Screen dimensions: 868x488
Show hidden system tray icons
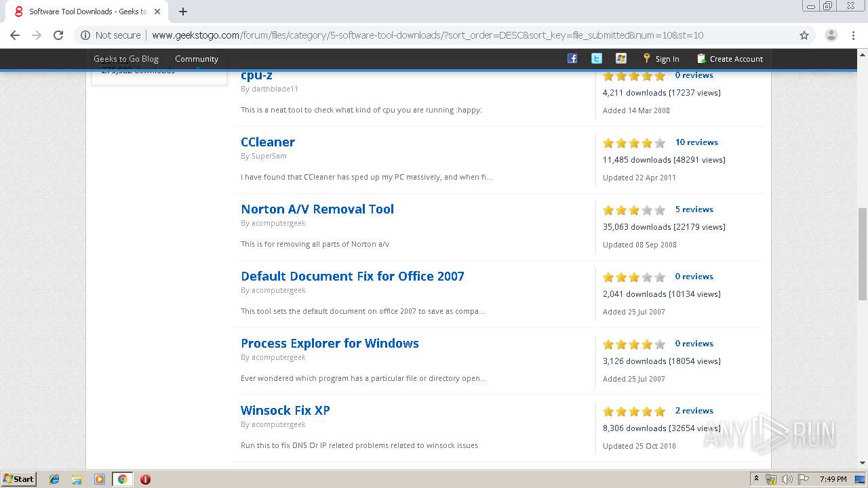pyautogui.click(x=756, y=479)
